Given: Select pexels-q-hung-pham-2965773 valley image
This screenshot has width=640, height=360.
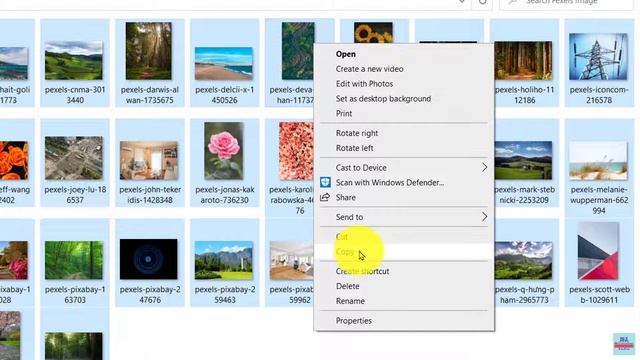Looking at the screenshot, I should pos(523,260).
